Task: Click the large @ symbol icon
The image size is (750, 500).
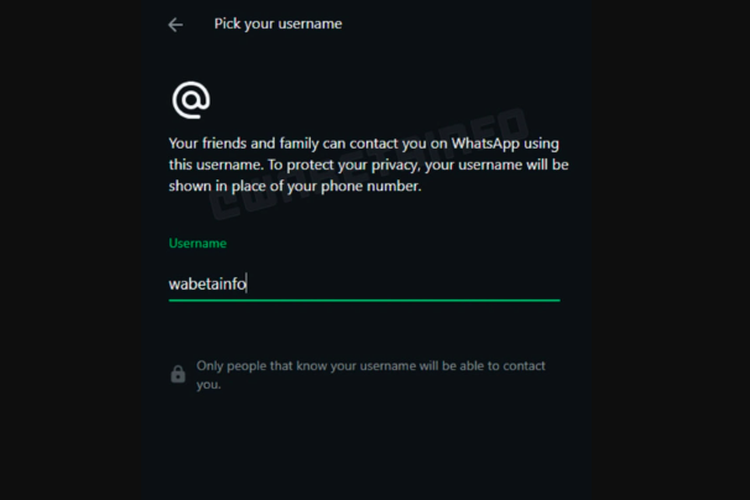Action: pos(190,100)
